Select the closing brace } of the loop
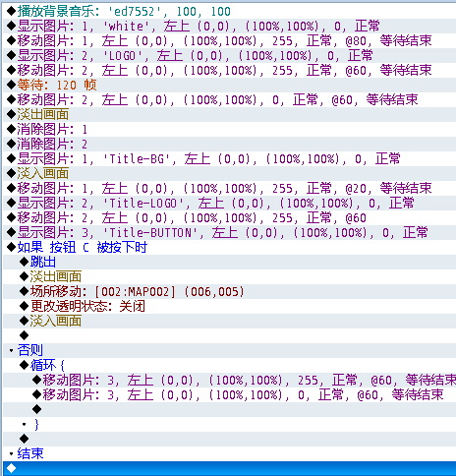456x476 pixels. (229, 425)
